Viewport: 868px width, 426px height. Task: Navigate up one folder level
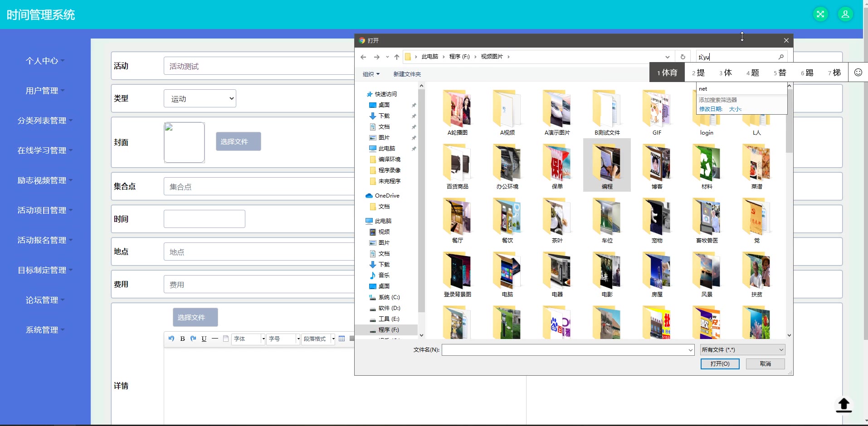click(x=397, y=57)
